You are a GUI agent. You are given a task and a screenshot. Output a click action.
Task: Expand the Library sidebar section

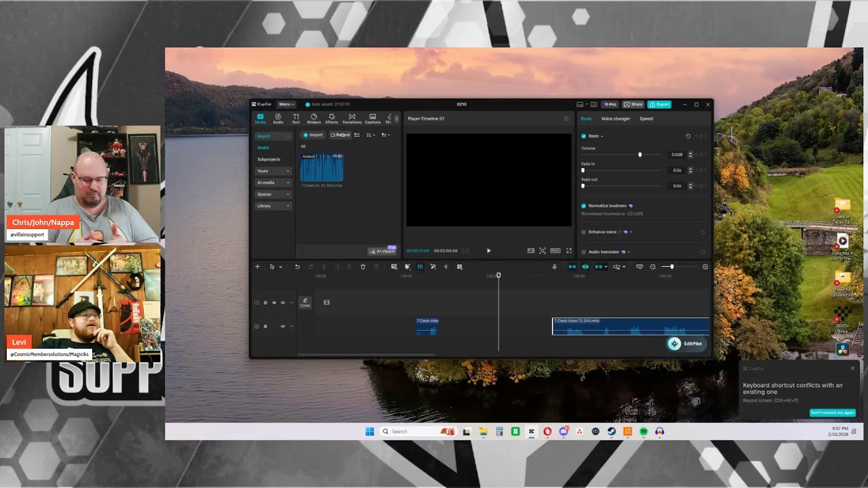(273, 206)
